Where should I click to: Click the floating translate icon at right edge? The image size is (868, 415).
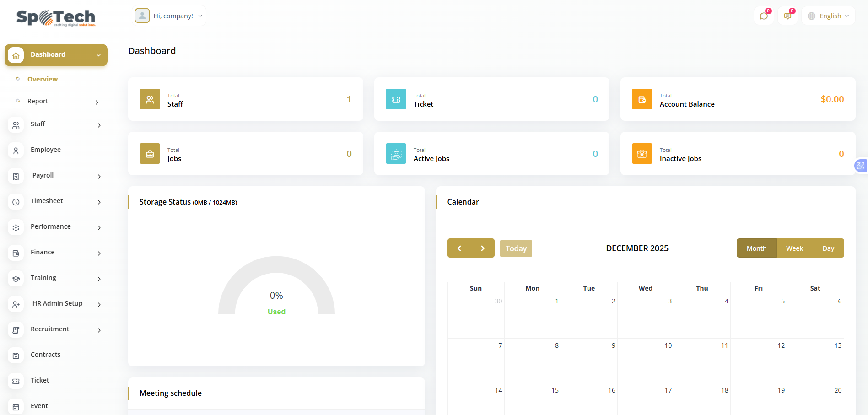[x=861, y=166]
